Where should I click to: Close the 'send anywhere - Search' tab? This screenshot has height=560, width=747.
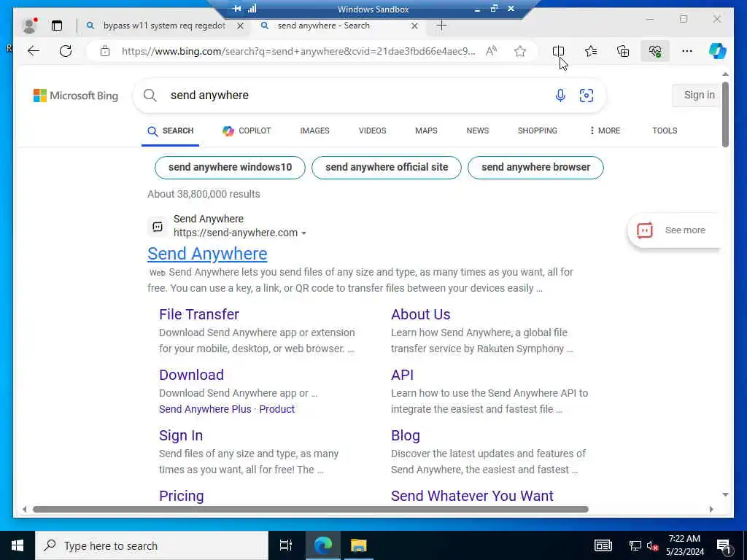pos(415,26)
